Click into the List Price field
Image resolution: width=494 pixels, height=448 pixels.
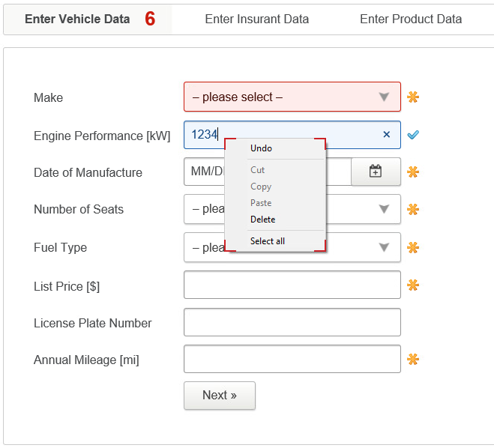tap(292, 285)
